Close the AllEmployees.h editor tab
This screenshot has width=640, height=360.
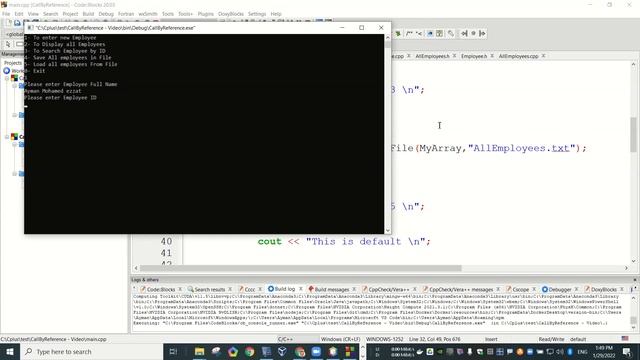tap(454, 56)
